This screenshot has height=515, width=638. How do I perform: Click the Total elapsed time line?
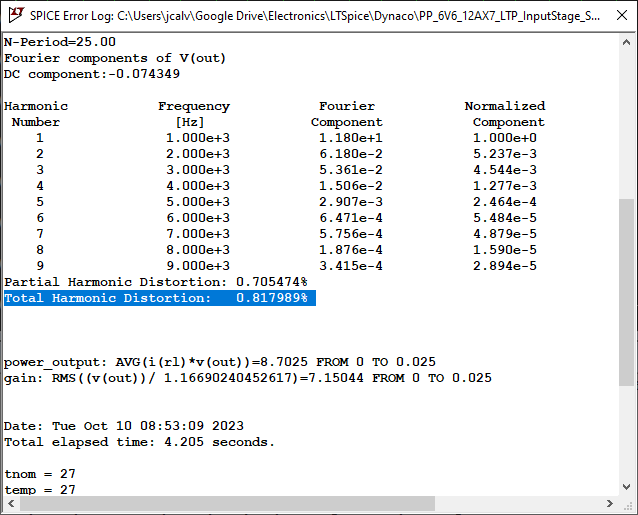(140, 442)
